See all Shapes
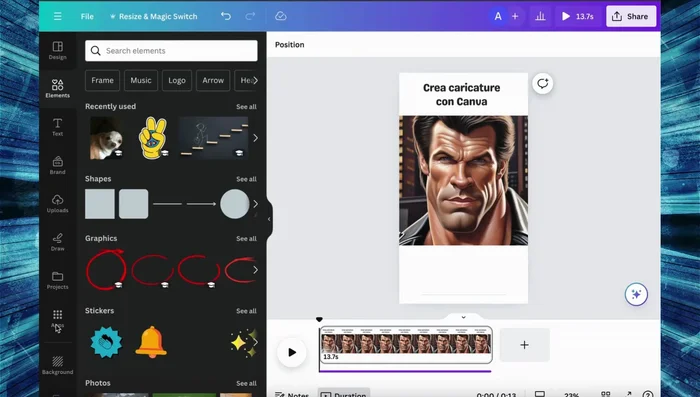The width and height of the screenshot is (700, 397). coord(246,179)
